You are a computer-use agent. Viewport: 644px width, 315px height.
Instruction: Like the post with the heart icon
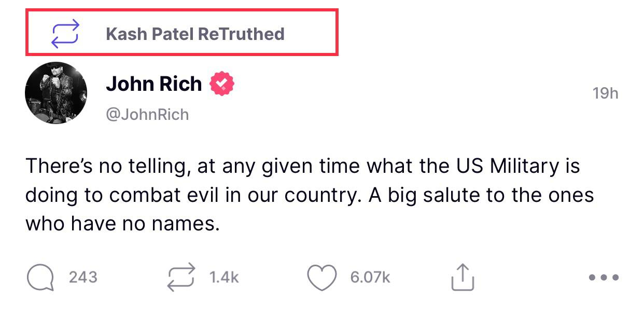click(x=322, y=277)
